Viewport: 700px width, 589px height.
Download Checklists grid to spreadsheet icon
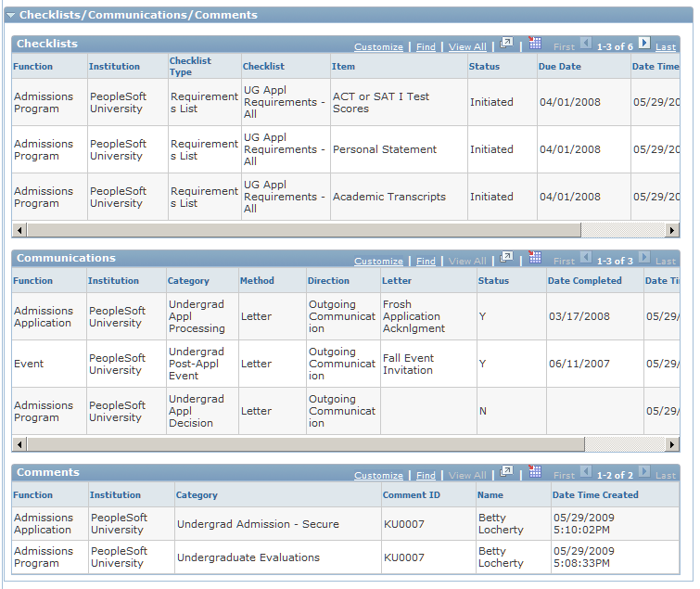(x=534, y=44)
